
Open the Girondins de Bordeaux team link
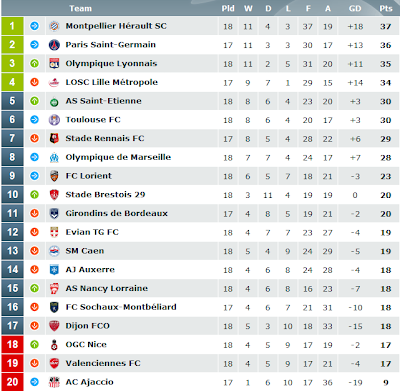(116, 213)
